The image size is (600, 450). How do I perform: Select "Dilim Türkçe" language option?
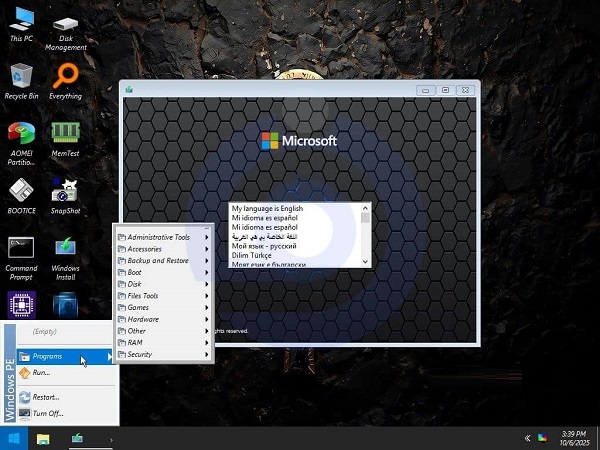(x=295, y=255)
